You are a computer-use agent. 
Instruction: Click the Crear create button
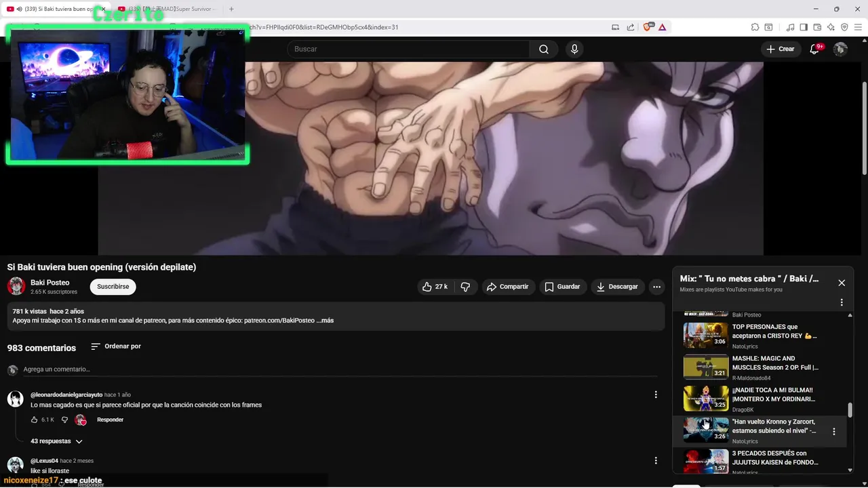pos(780,49)
